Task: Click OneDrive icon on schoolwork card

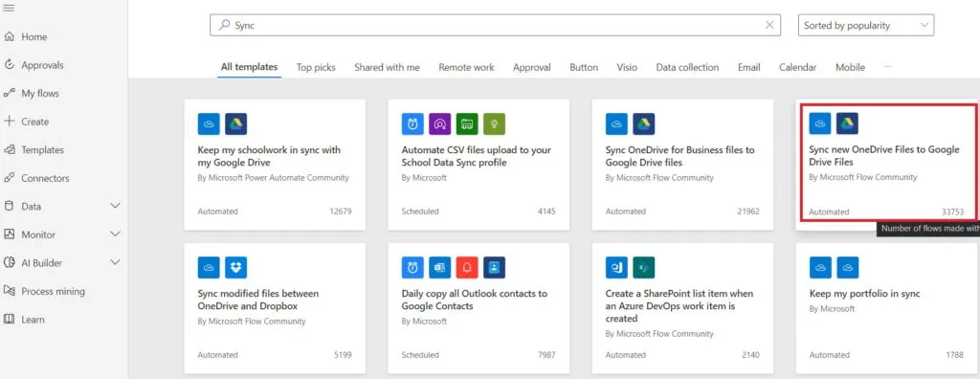Action: [x=209, y=123]
